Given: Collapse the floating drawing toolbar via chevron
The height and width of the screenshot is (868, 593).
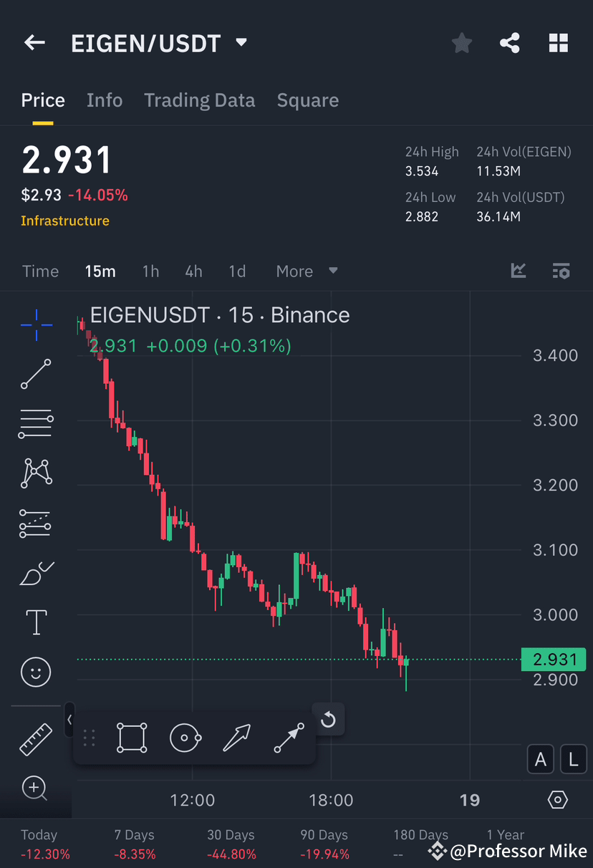Looking at the screenshot, I should (x=69, y=720).
